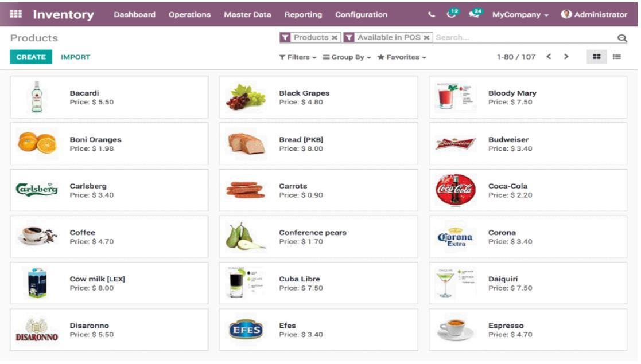
Task: Remove the Available in POS filter
Action: pos(426,38)
